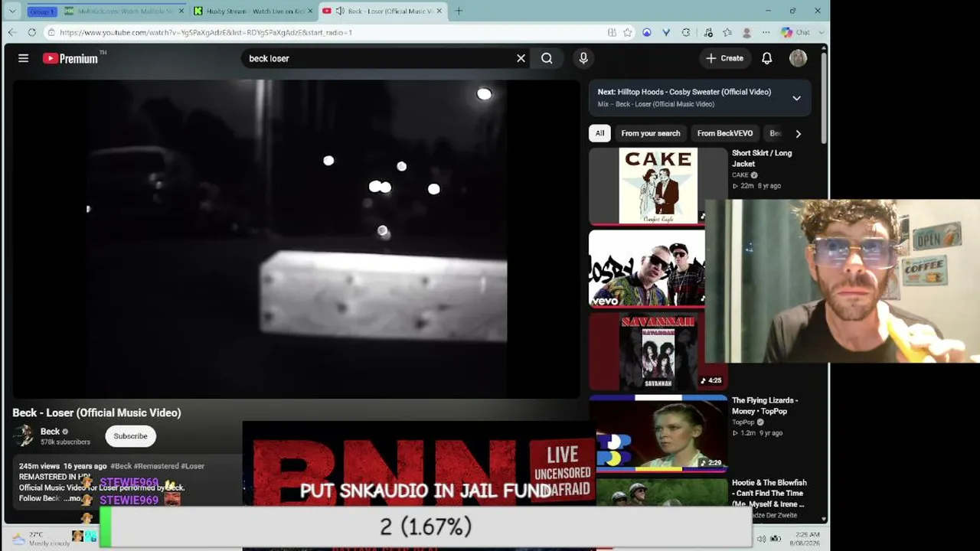The height and width of the screenshot is (551, 980).
Task: Go to YouTube Premium home logo
Action: pos(70,58)
